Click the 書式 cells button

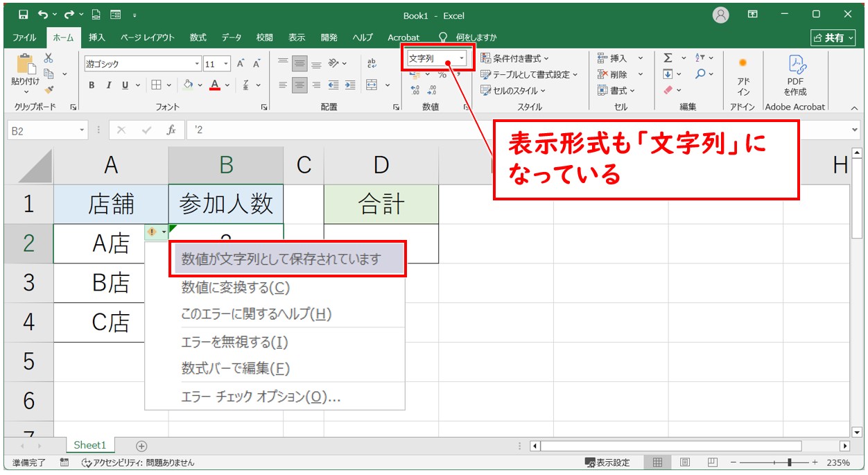pos(616,90)
